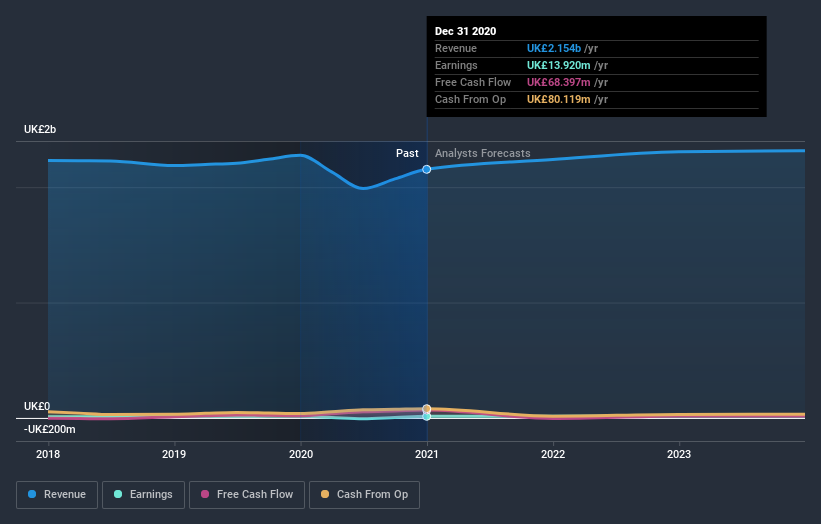Image resolution: width=821 pixels, height=524 pixels.
Task: Select the revenue data point at 2021
Action: [x=427, y=169]
